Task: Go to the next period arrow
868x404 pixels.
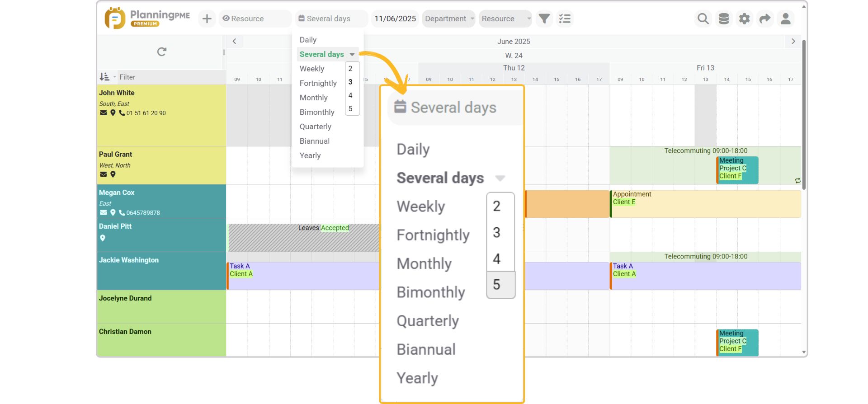Action: (x=793, y=41)
